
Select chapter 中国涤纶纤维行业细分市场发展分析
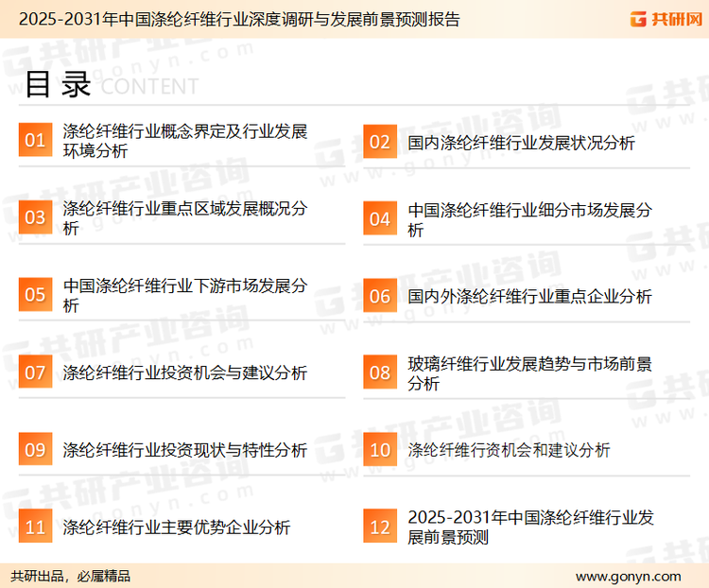tap(529, 220)
